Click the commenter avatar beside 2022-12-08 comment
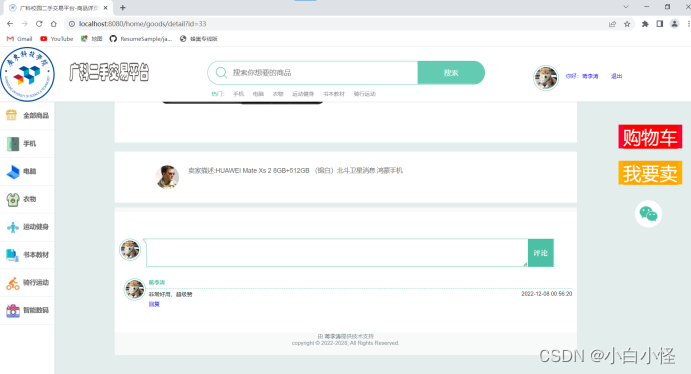This screenshot has height=374, width=691. click(x=134, y=289)
